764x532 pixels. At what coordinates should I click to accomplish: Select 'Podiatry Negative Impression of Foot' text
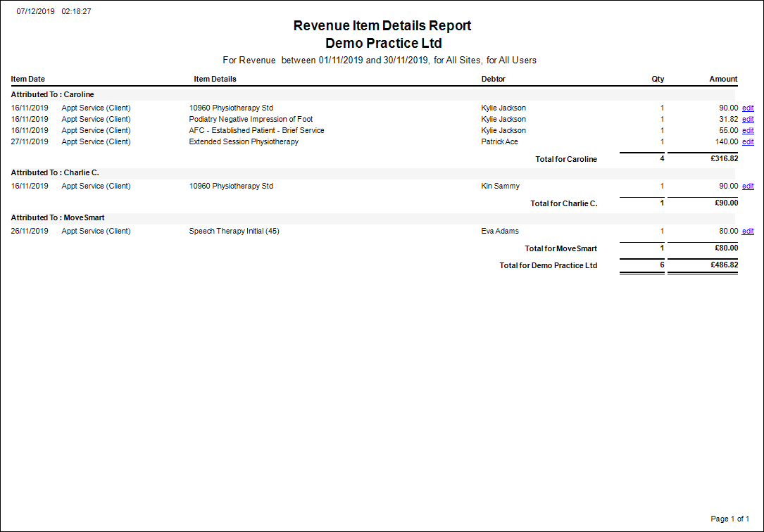click(x=251, y=119)
